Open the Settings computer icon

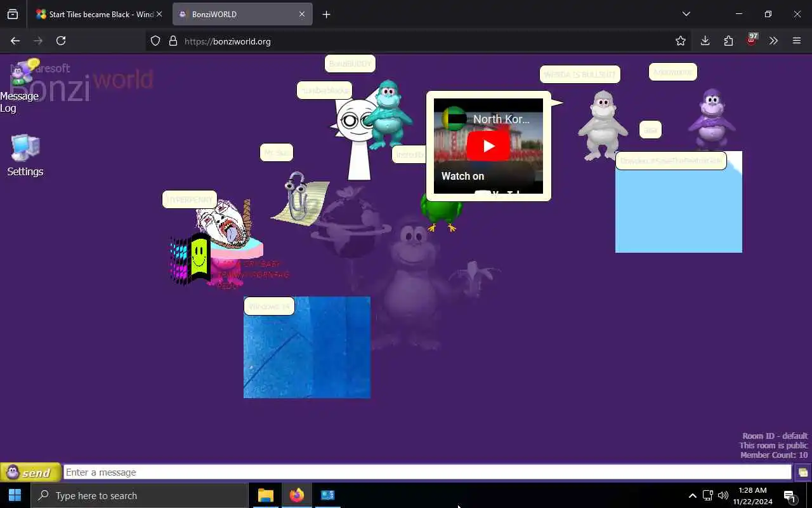tap(25, 154)
